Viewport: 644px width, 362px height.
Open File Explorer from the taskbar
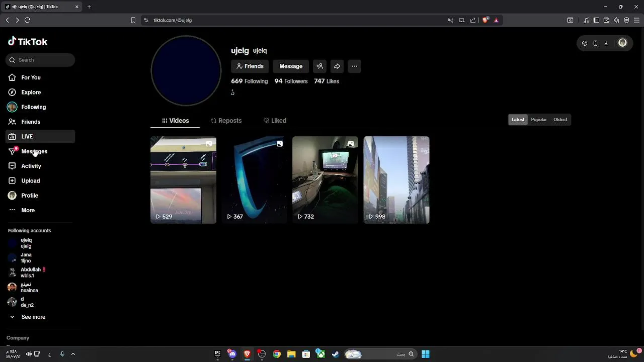[x=291, y=354]
